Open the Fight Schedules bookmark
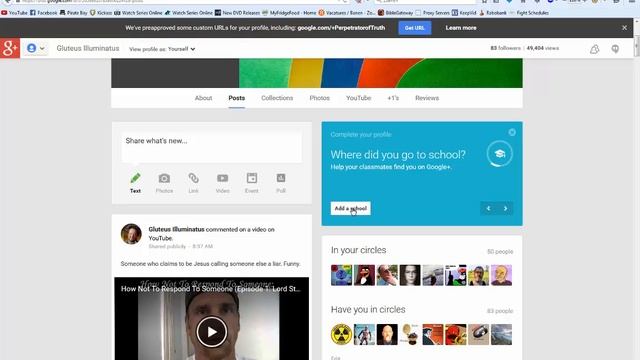 (529, 13)
